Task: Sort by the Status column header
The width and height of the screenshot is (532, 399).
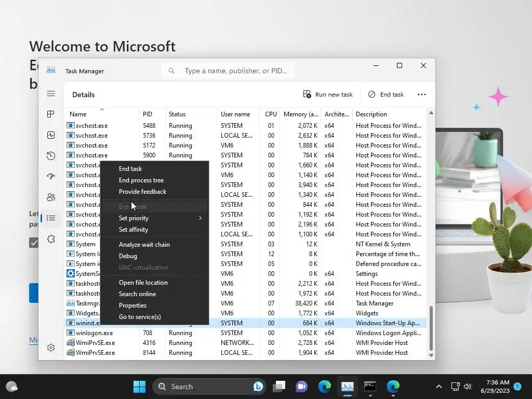Action: [x=191, y=114]
